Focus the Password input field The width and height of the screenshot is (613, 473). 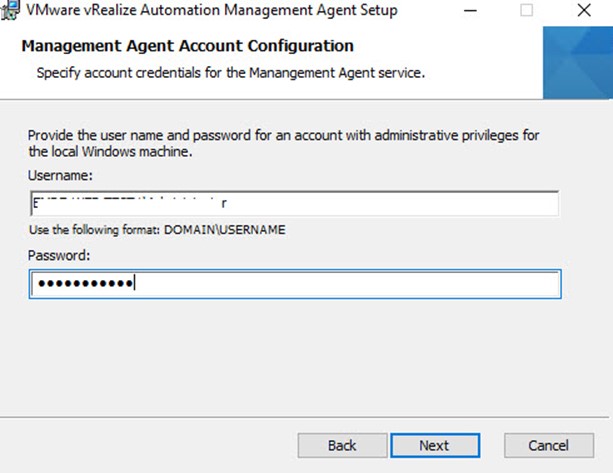point(295,284)
